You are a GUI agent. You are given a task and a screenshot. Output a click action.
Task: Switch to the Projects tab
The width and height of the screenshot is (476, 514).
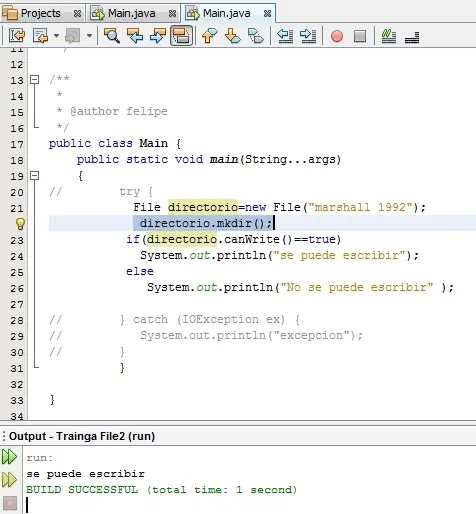click(40, 13)
